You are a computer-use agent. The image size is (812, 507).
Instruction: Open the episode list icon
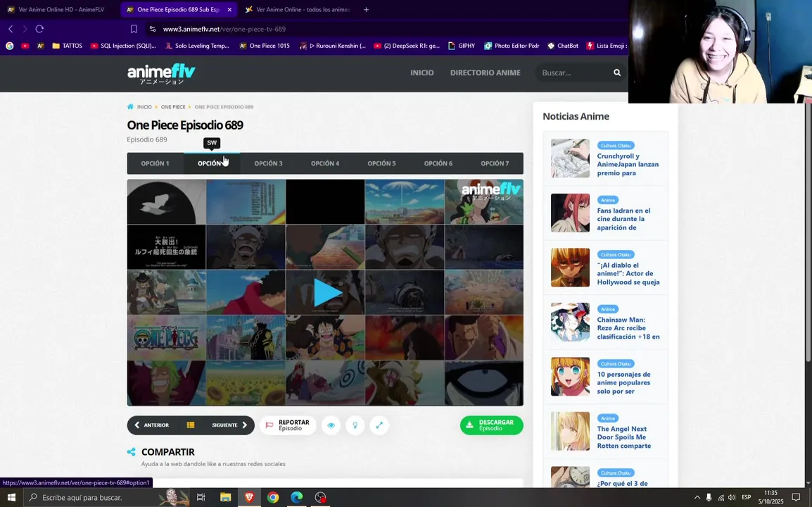pyautogui.click(x=191, y=425)
